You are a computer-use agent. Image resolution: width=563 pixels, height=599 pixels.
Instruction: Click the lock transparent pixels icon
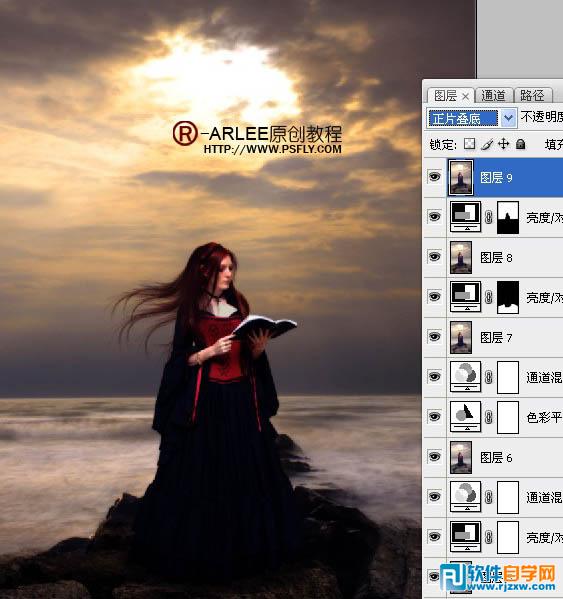pos(469,144)
